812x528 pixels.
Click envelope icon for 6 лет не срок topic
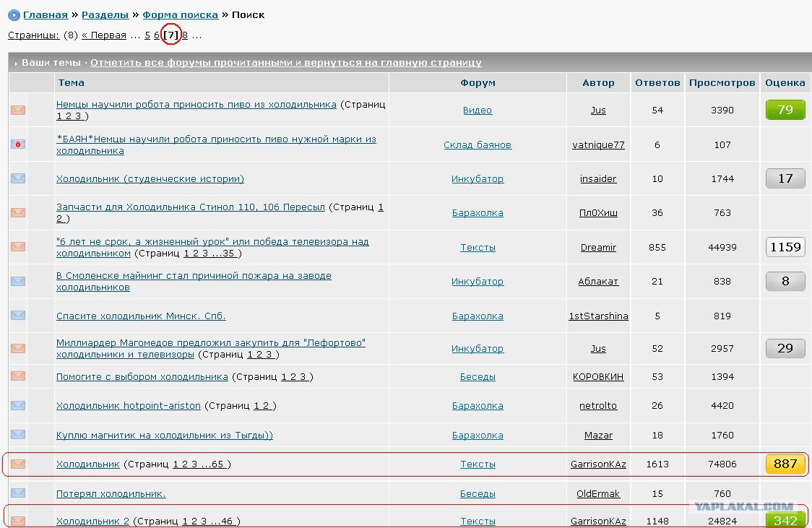18,246
